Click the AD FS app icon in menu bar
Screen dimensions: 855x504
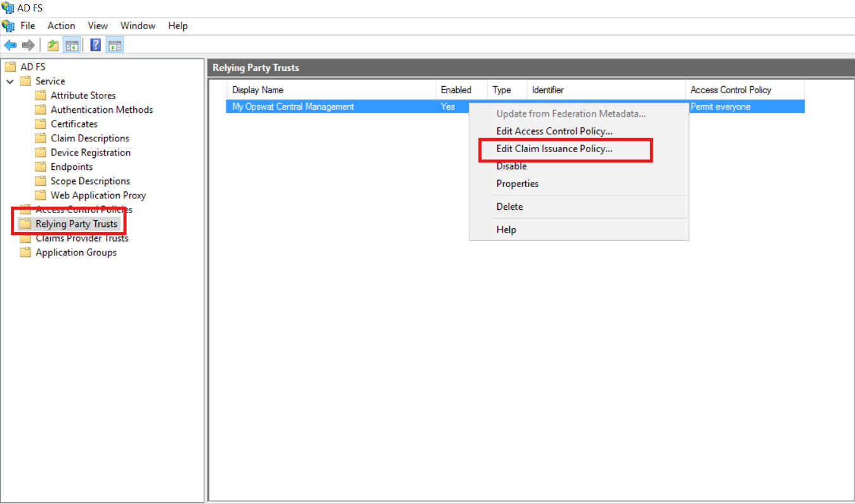click(x=8, y=26)
